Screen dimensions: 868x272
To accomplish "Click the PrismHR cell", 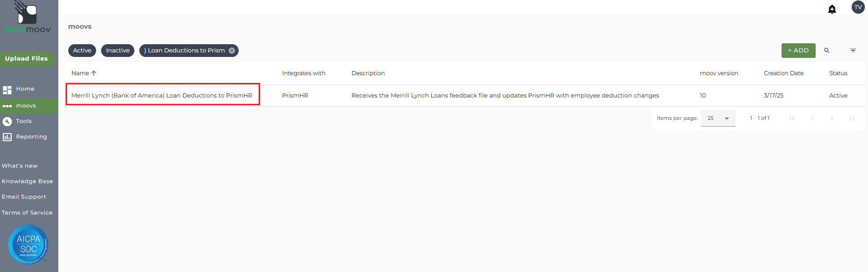I will 295,95.
